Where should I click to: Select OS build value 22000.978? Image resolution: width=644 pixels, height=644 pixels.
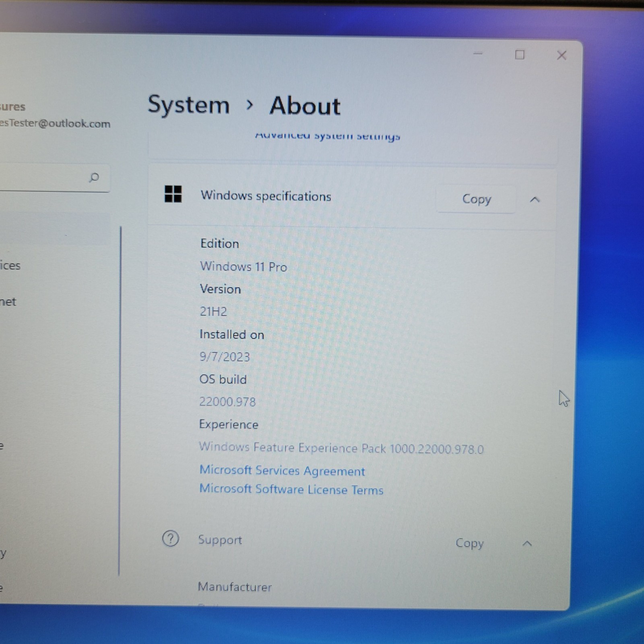pyautogui.click(x=227, y=402)
